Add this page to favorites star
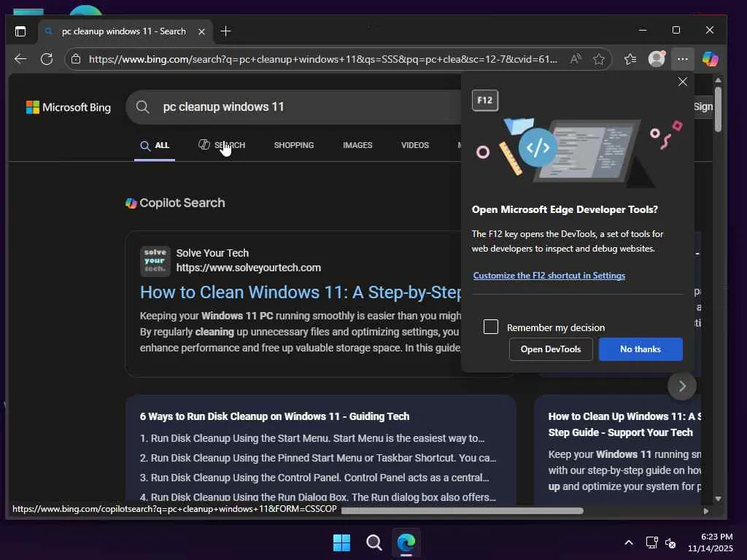This screenshot has width=747, height=560. pos(599,59)
